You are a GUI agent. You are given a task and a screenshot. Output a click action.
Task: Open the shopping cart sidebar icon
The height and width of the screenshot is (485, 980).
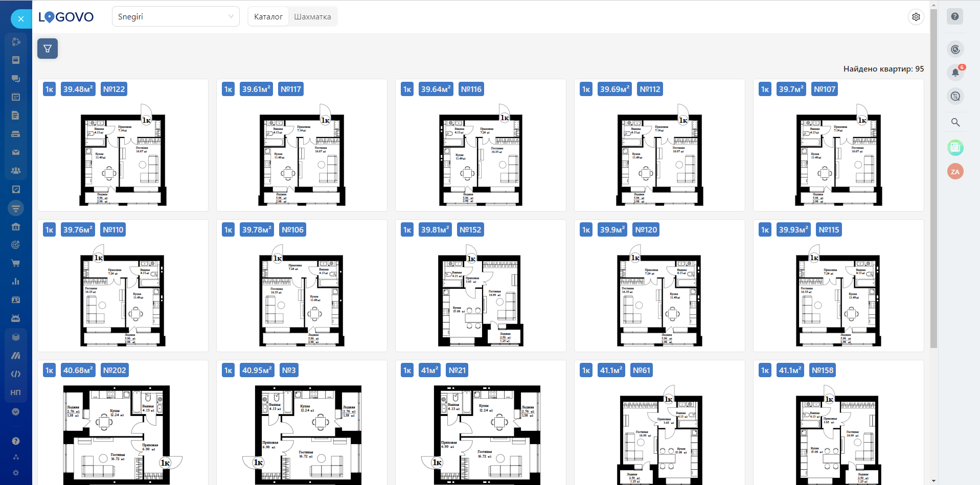tap(16, 263)
